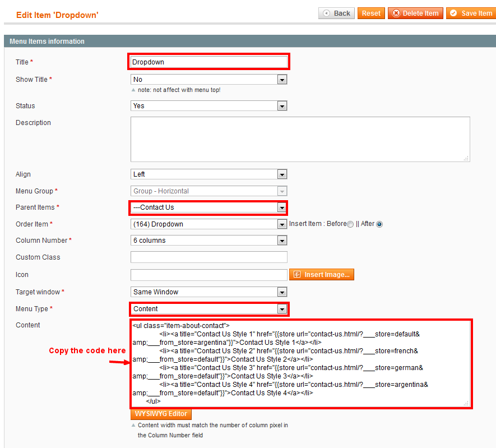Open the Target window dropdown

pos(209,292)
